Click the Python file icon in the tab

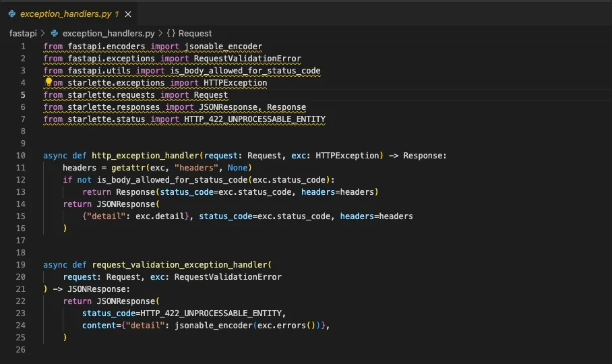12,14
